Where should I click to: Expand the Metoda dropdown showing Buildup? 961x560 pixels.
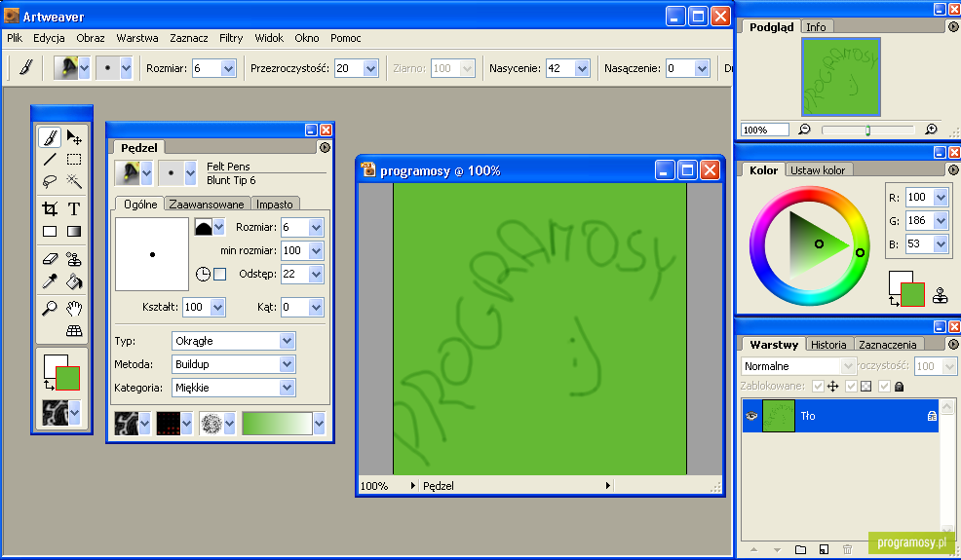click(x=287, y=364)
